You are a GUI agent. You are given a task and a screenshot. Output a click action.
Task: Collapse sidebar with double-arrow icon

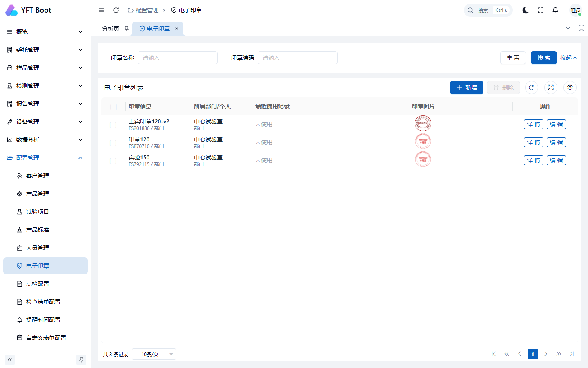click(x=10, y=360)
